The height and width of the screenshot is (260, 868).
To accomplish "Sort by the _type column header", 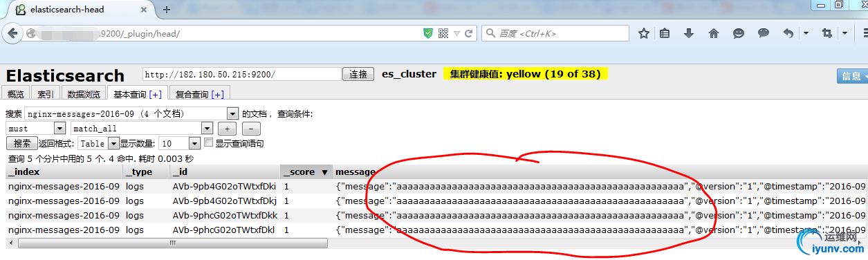I will (x=147, y=171).
